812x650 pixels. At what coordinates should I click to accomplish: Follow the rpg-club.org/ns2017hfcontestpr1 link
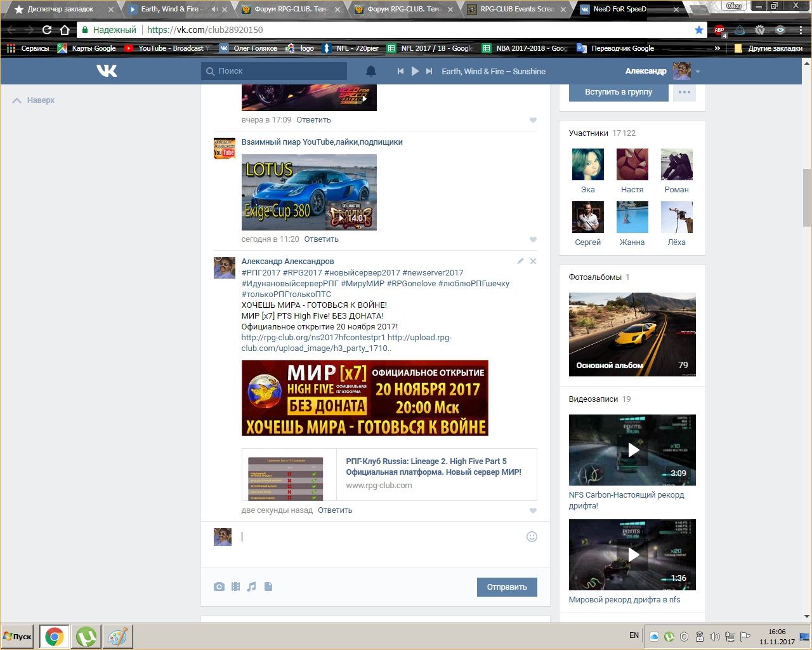[x=313, y=338]
